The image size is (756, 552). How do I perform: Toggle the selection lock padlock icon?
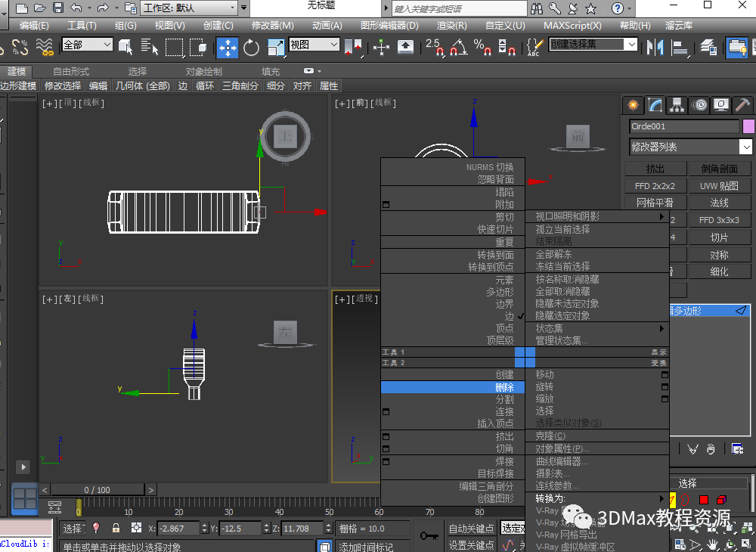point(116,528)
